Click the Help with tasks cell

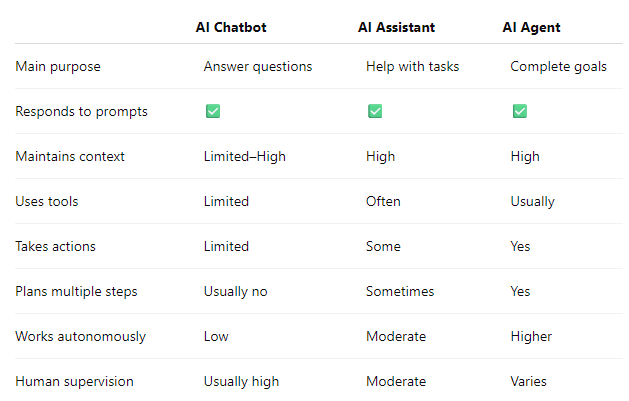[x=412, y=67]
